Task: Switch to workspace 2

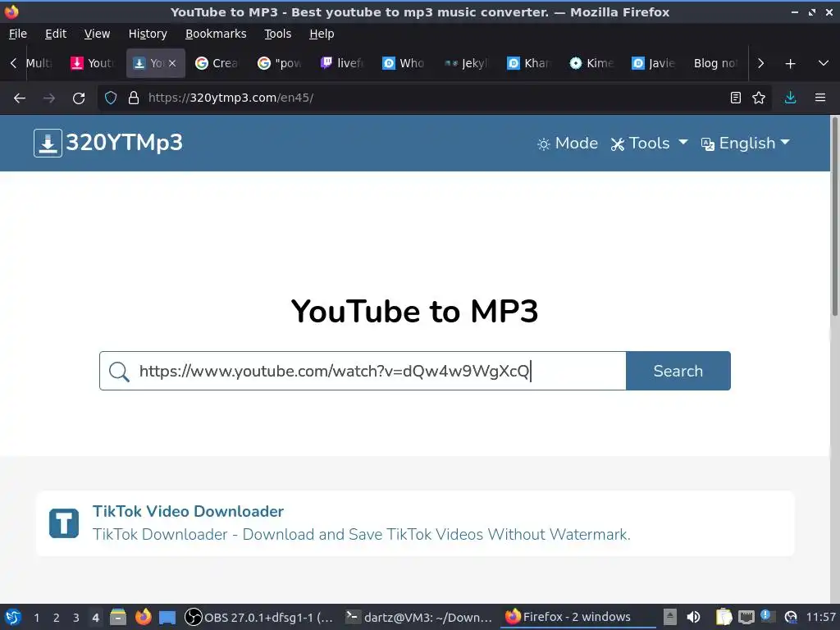Action: pos(57,618)
